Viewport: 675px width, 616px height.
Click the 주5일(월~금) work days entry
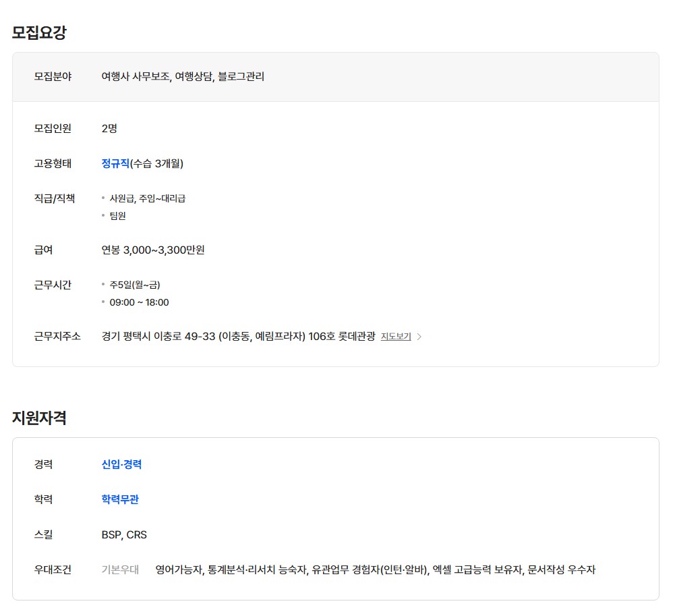135,285
